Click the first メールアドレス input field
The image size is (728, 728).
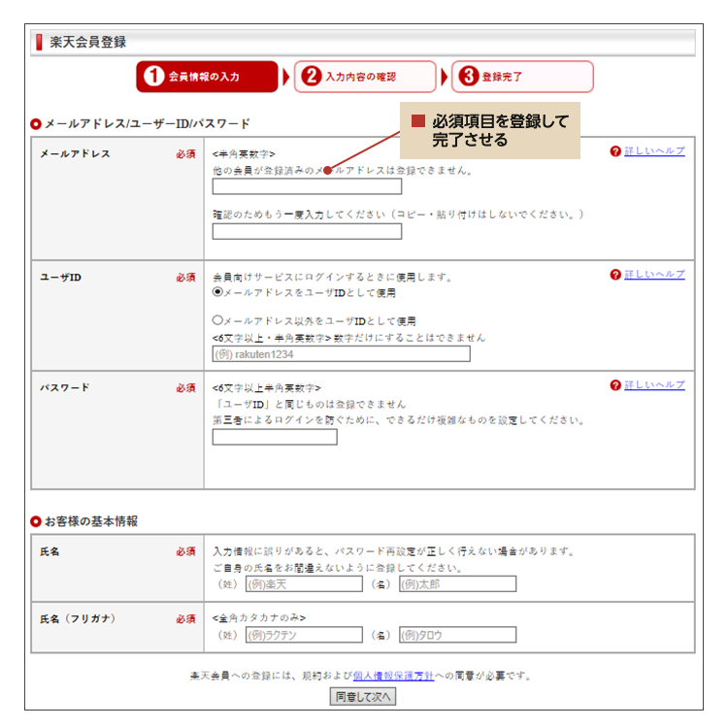307,186
